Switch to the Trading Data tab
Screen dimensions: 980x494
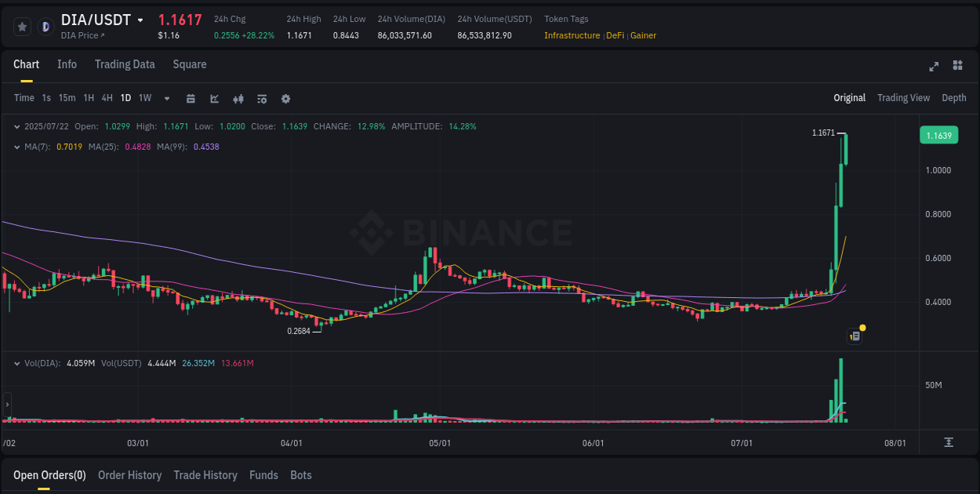(x=125, y=64)
